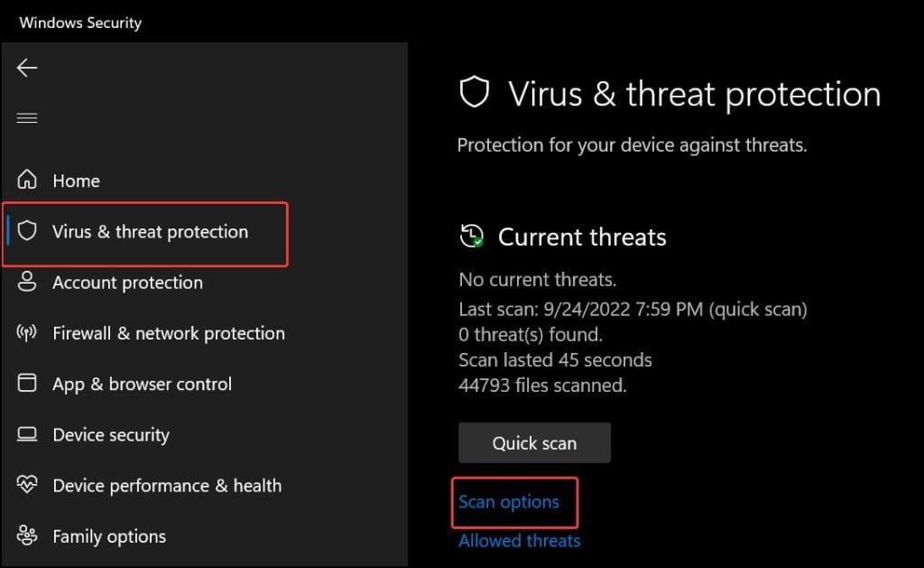Select the Device performance & health heart icon
The width and height of the screenshot is (924, 568).
point(25,485)
